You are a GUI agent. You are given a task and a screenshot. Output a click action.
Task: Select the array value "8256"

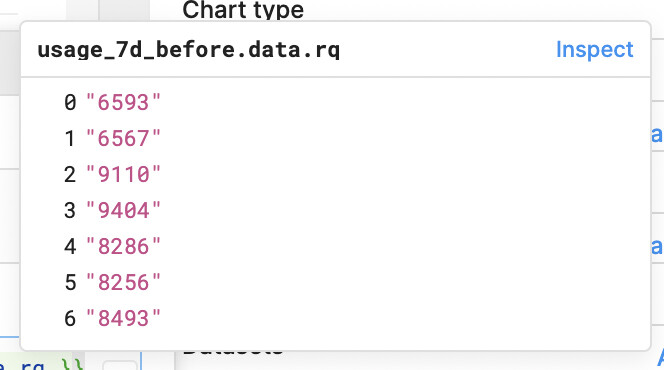[123, 282]
